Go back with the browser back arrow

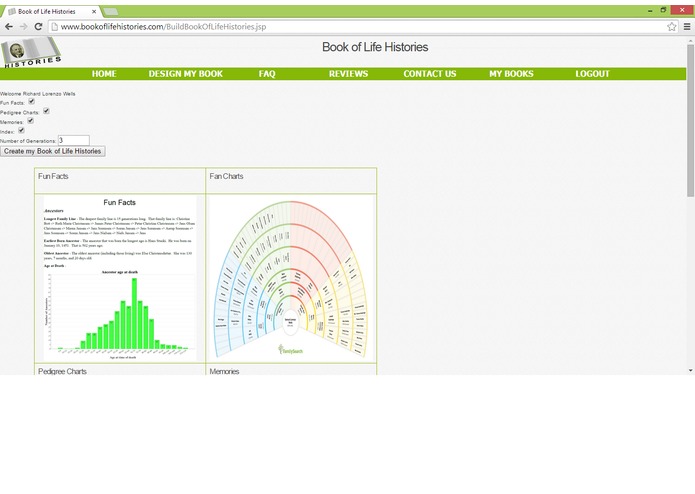coord(8,27)
